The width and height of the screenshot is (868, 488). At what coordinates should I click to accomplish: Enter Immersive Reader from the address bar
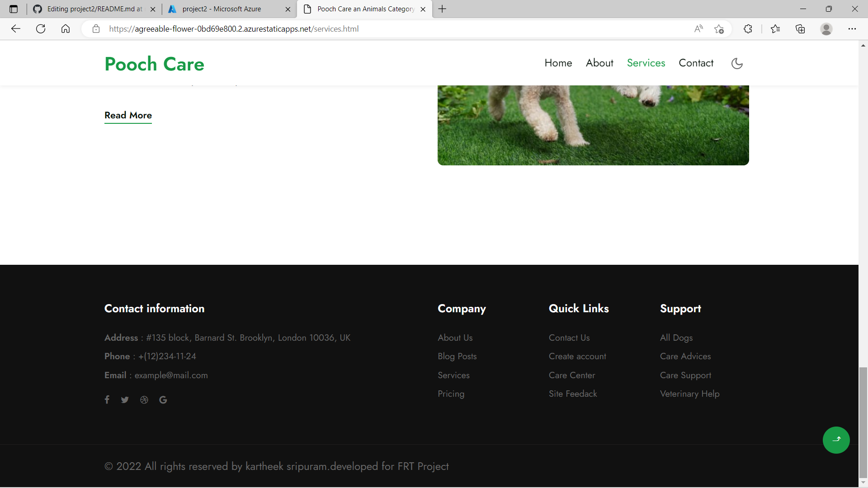[x=698, y=28]
